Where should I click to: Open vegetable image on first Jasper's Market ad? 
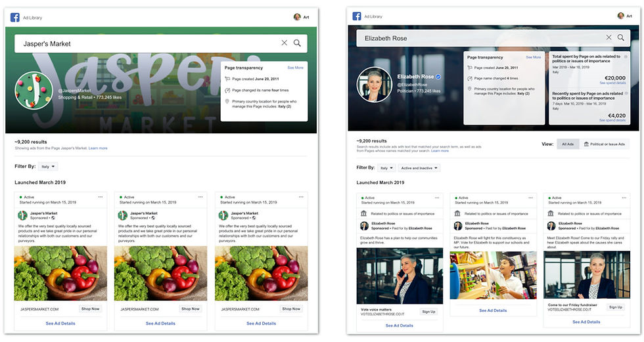click(x=60, y=273)
